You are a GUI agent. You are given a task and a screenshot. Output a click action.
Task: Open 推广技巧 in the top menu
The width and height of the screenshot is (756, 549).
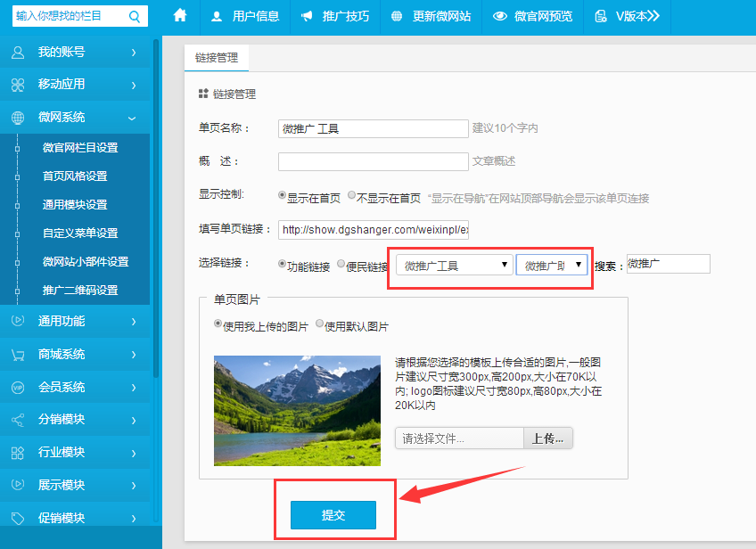coord(334,16)
